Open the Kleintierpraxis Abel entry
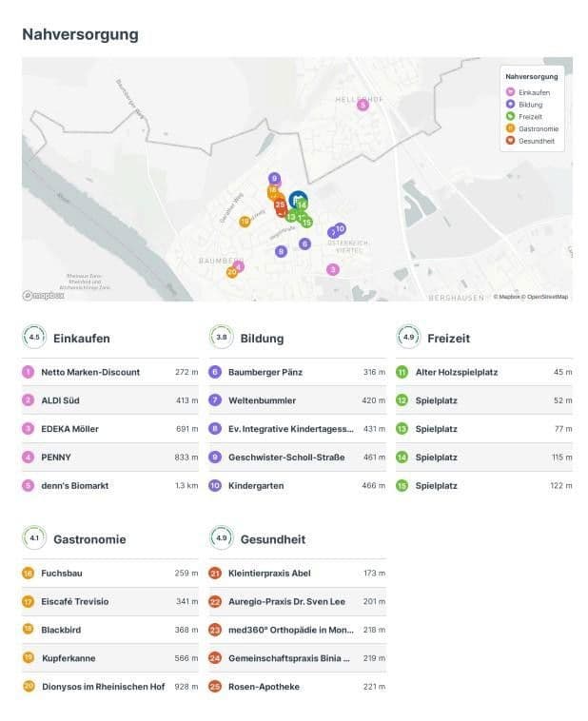Image resolution: width=588 pixels, height=721 pixels. (269, 574)
